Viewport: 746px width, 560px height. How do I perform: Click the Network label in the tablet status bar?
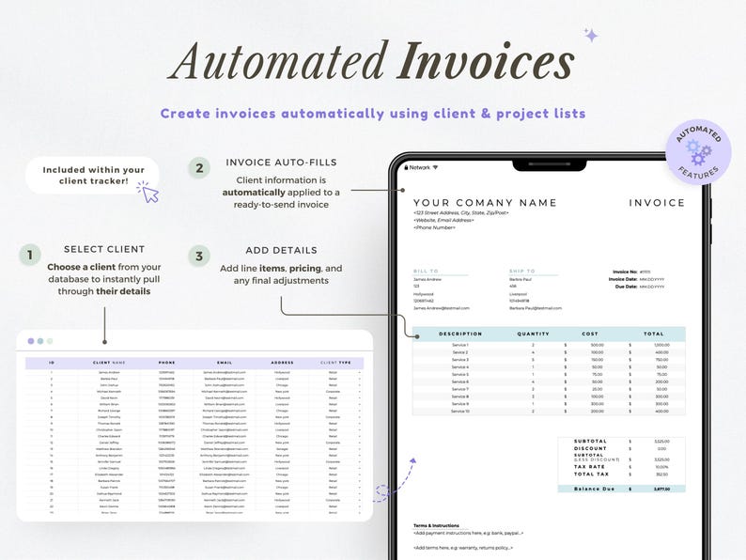point(420,167)
